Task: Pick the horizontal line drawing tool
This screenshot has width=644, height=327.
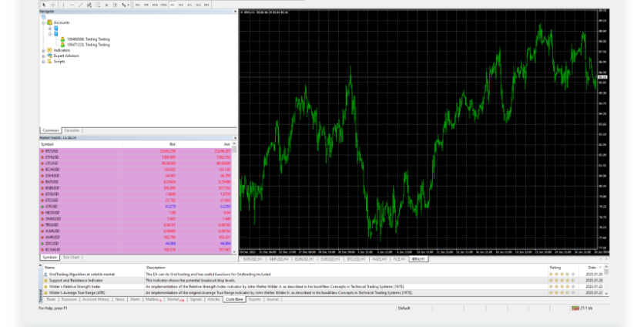Action: tap(72, 5)
